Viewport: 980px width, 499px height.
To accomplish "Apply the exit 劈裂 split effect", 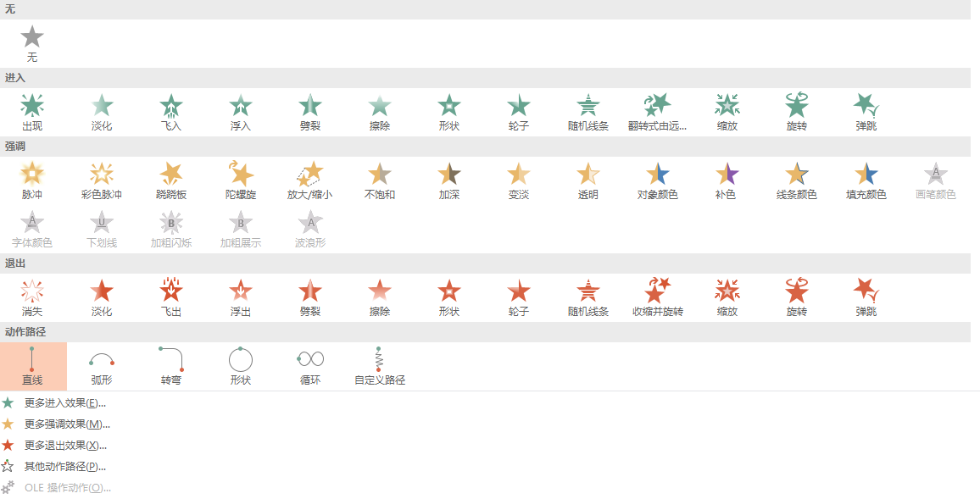I will 310,298.
